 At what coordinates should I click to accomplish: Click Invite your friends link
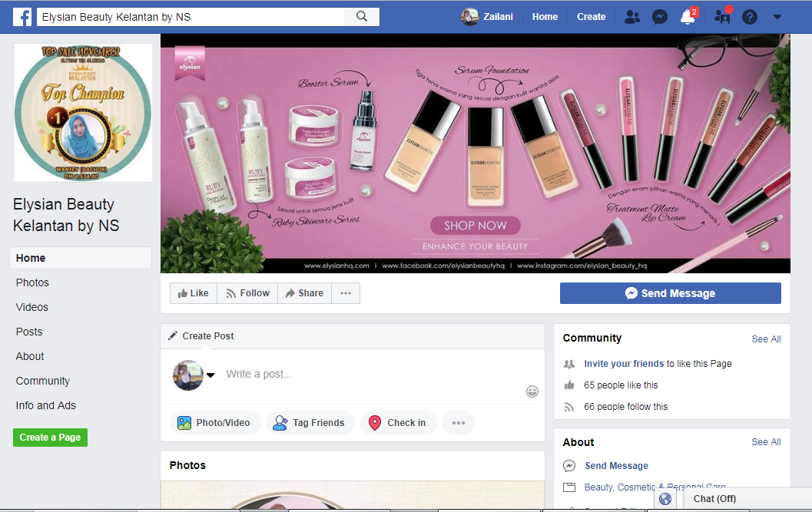(624, 364)
